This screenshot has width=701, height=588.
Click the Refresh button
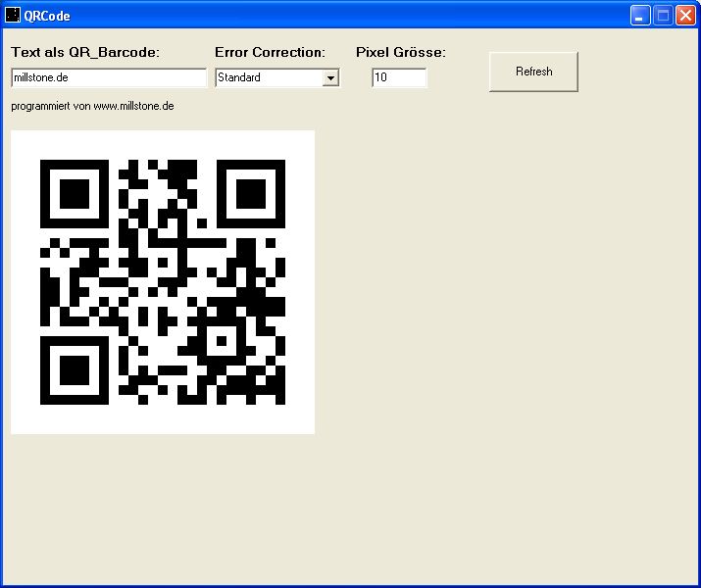(x=533, y=72)
